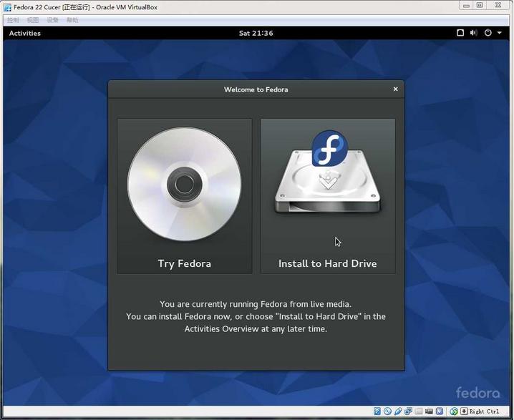
Task: Open the 视图 (View) menu in VirtualBox
Action: point(33,20)
